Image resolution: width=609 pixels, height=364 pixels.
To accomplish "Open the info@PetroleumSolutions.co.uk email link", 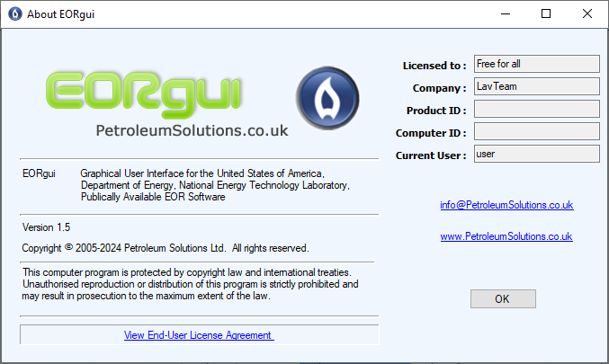I will coord(506,205).
